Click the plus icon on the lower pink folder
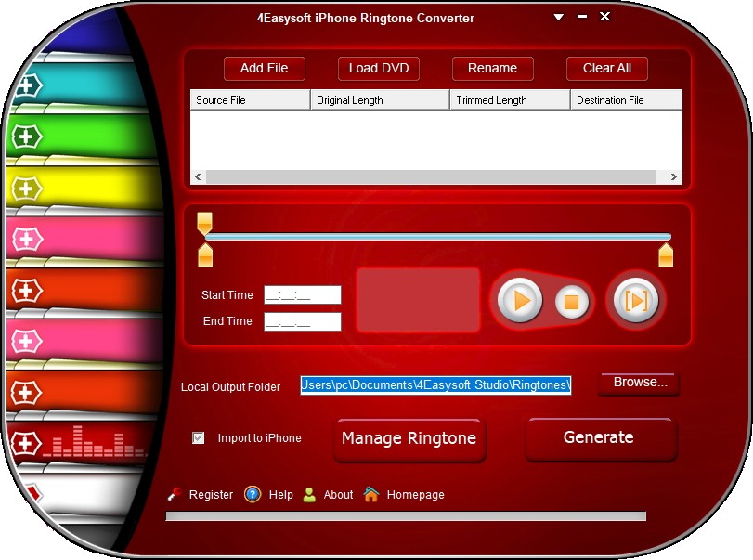753x560 pixels. 27,342
